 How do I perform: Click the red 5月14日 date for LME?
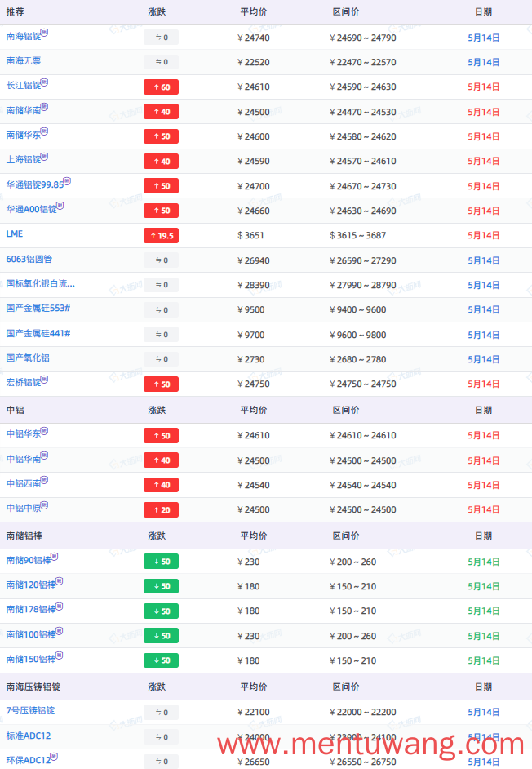484,235
